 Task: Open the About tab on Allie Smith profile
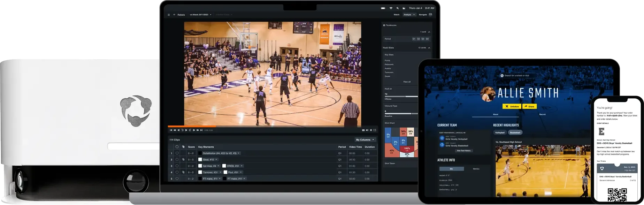[x=496, y=114]
